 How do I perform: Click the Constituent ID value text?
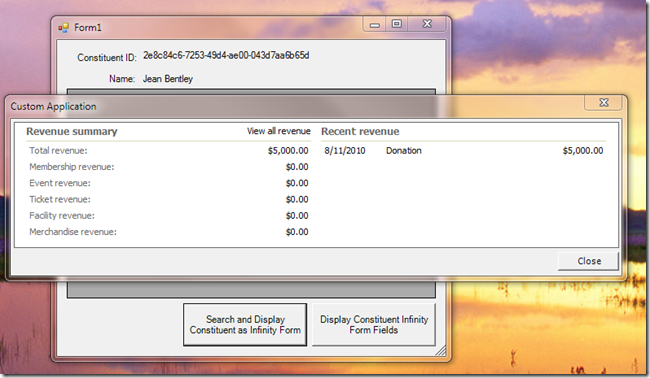(226, 56)
